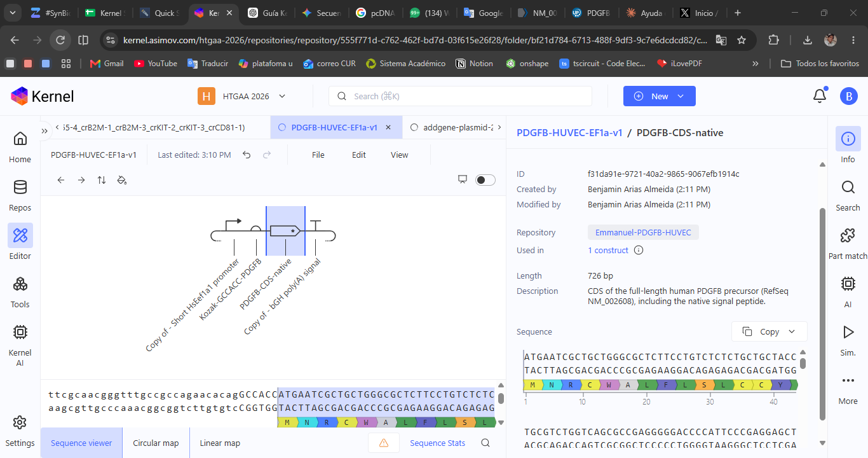The height and width of the screenshot is (458, 868).
Task: Click the presentation screen icon near toggle
Action: pyautogui.click(x=463, y=180)
